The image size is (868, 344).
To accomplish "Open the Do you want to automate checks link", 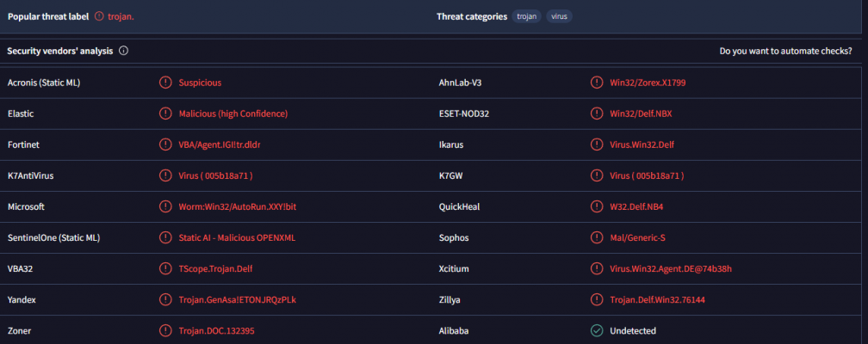I will (x=785, y=51).
